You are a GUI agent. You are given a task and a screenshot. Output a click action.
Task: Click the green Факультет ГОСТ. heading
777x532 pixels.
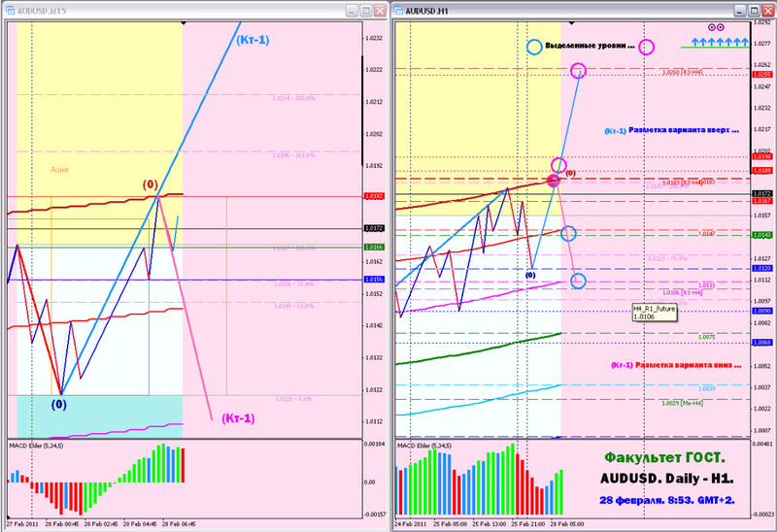(664, 457)
